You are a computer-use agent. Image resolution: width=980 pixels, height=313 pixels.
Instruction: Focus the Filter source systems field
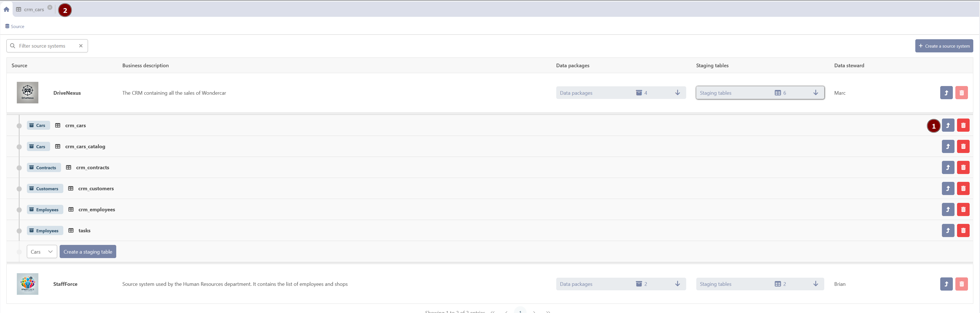coord(47,46)
